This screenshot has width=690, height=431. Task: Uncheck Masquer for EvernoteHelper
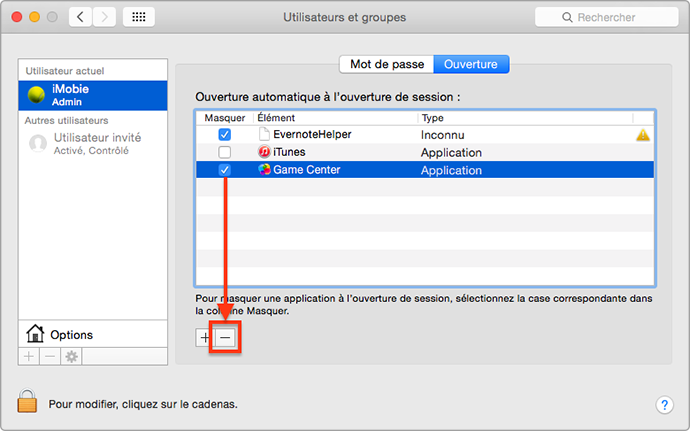coord(224,134)
